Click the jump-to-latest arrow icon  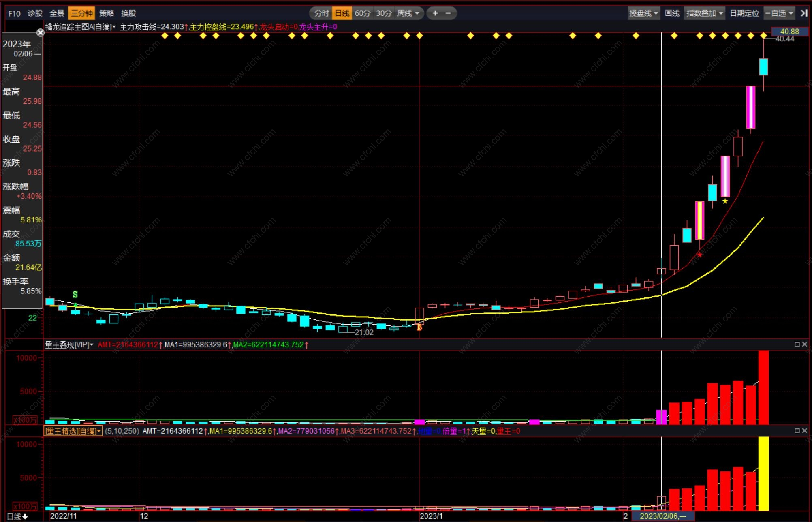[804, 13]
